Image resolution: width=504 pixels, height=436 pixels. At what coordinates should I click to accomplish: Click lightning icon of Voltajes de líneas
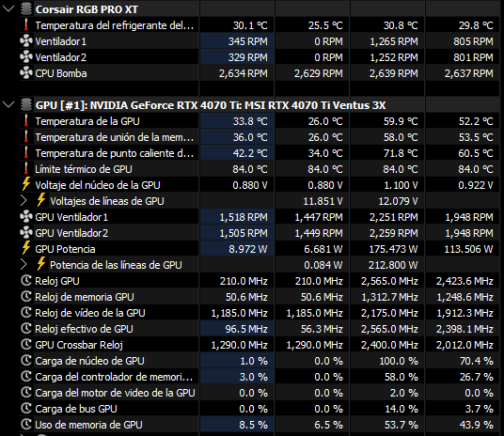(x=41, y=200)
